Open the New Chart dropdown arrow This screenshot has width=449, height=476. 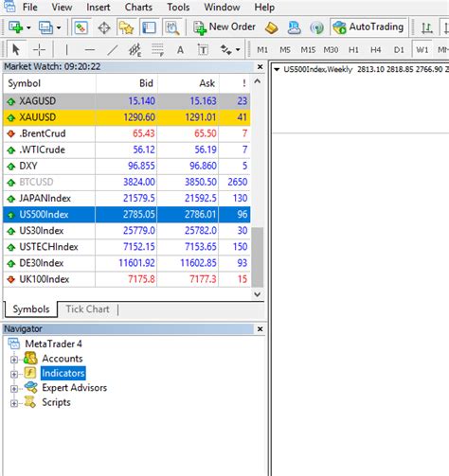[28, 28]
